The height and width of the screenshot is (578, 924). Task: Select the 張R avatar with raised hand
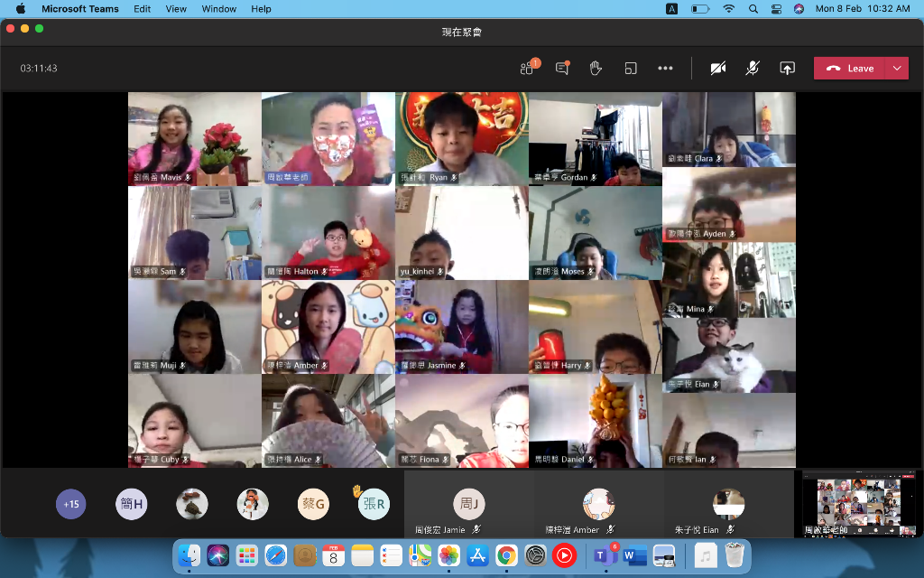click(374, 504)
